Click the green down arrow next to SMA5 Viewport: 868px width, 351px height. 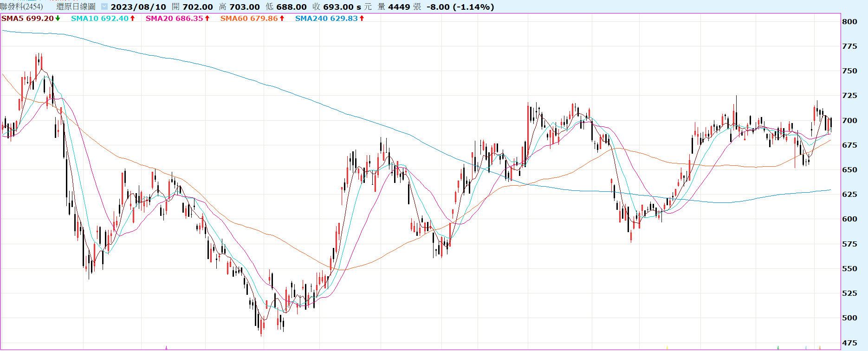58,19
